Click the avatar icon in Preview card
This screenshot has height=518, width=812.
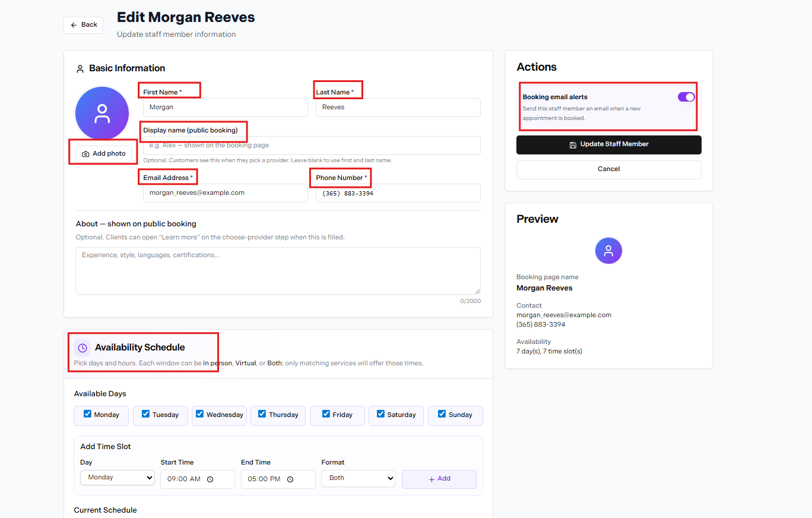(x=608, y=251)
